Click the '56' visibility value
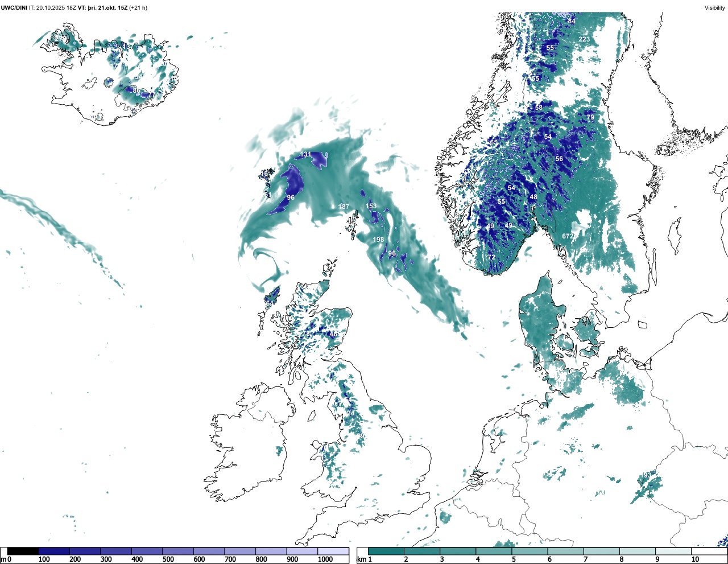 tap(559, 159)
